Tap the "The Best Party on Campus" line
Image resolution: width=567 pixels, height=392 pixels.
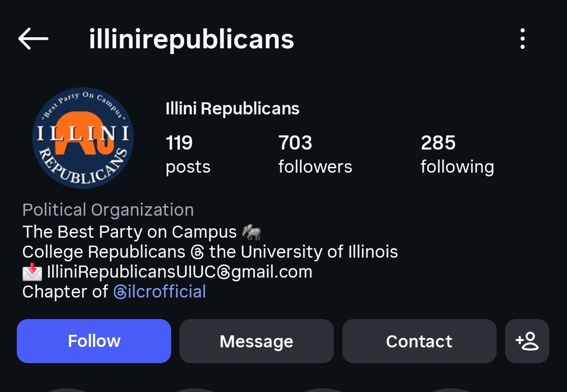(129, 232)
